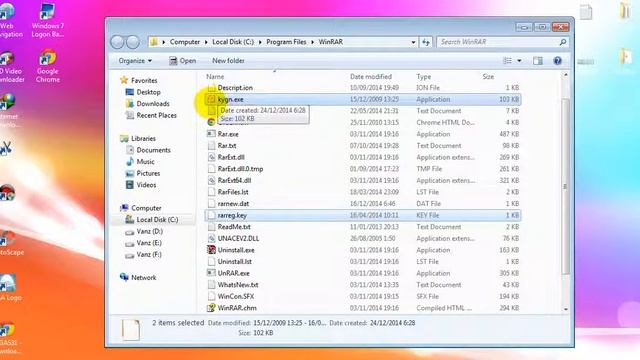Click the refresh button beside address bar
This screenshot has height=360, width=640.
(426, 42)
